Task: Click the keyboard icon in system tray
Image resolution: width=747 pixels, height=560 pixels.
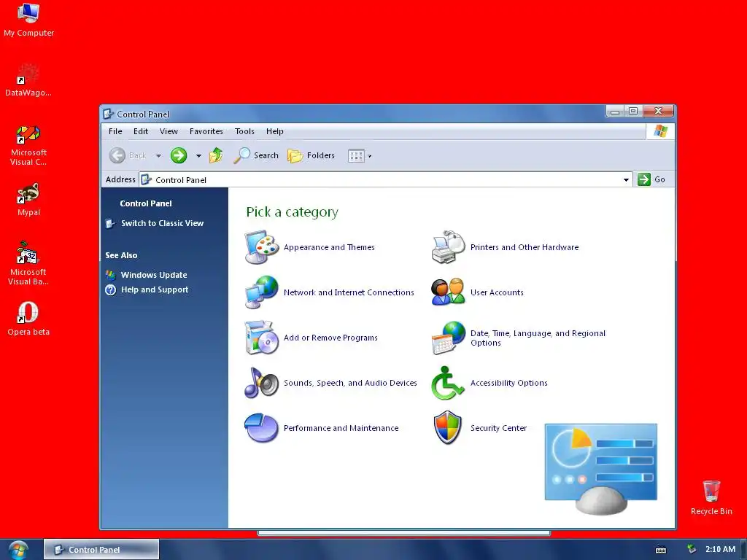Action: tap(661, 550)
